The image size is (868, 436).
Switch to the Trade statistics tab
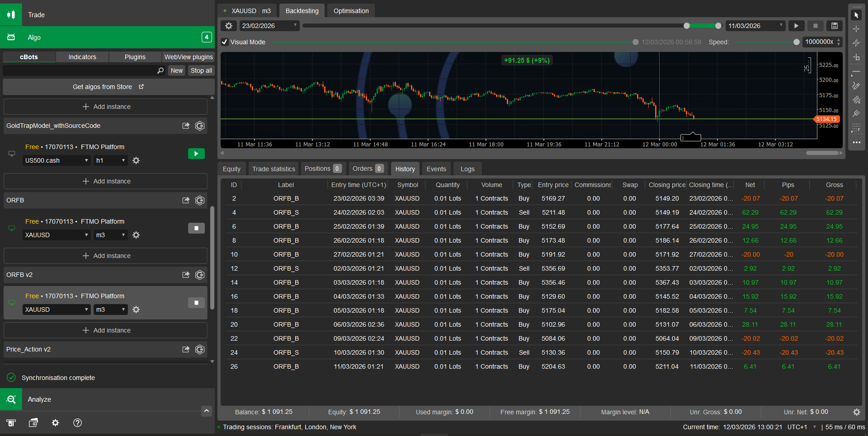click(x=274, y=169)
